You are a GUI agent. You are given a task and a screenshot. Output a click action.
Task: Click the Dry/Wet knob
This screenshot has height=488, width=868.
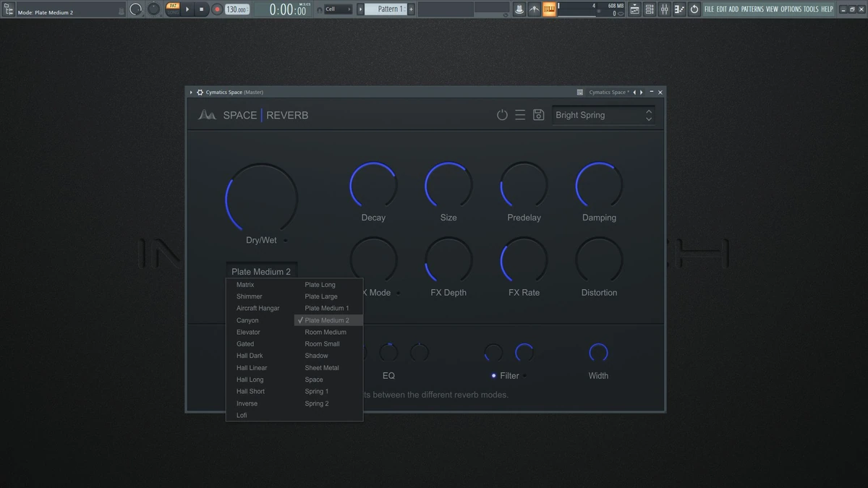coord(262,198)
